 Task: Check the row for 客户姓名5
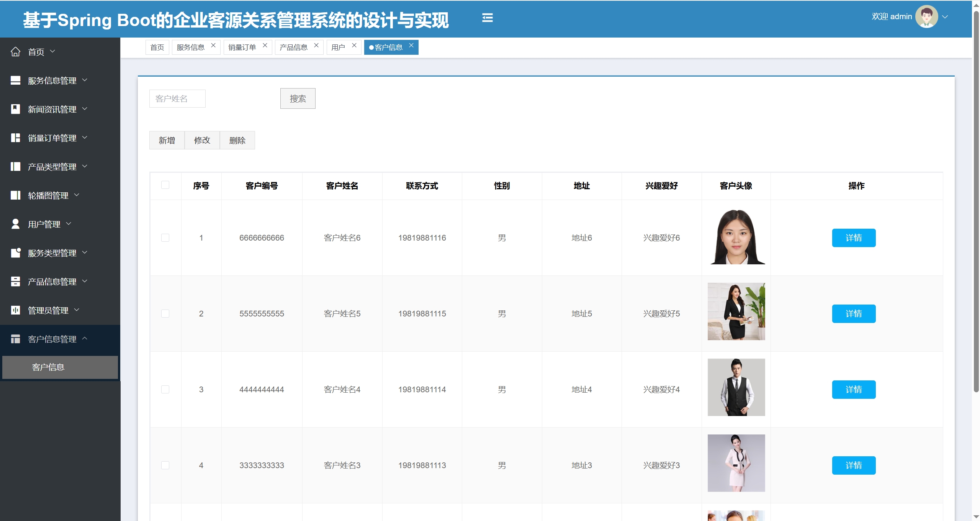(x=165, y=314)
